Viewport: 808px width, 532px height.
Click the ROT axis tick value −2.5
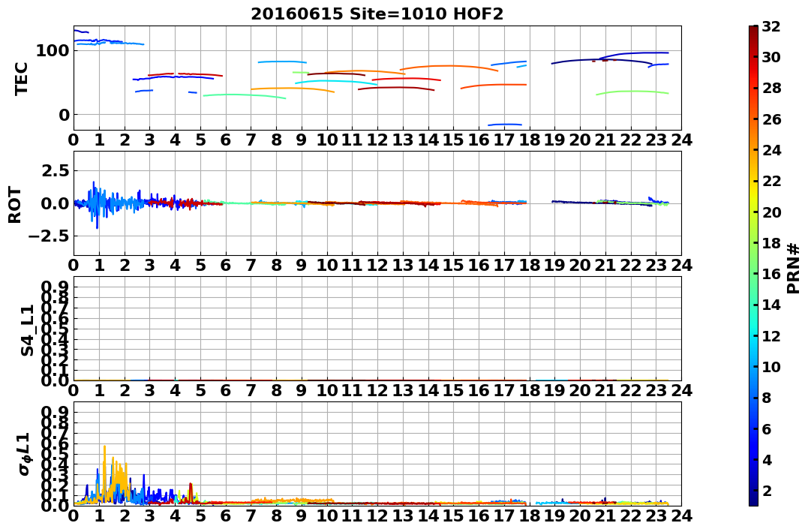[50, 236]
